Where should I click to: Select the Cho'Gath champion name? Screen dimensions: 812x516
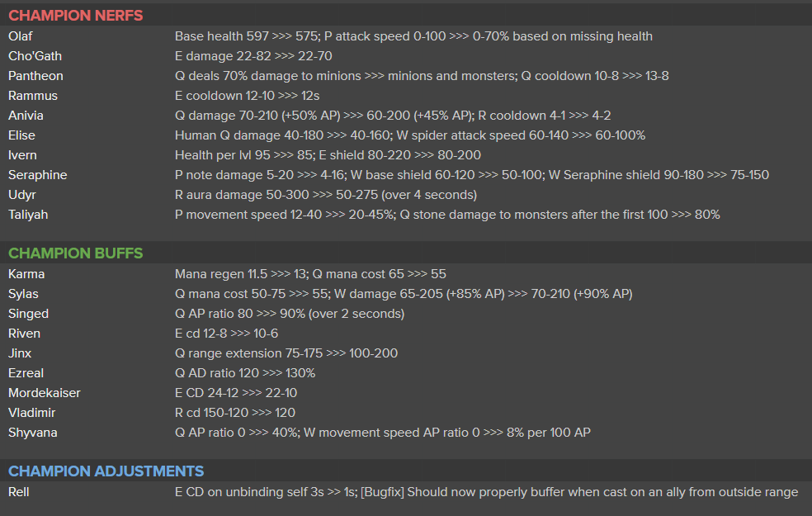pyautogui.click(x=35, y=56)
